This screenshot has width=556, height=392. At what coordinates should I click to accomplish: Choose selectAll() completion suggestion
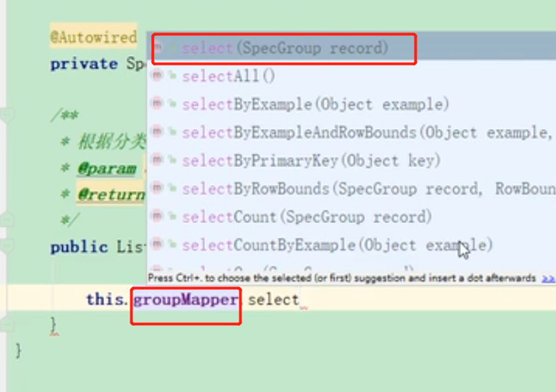tap(351, 76)
